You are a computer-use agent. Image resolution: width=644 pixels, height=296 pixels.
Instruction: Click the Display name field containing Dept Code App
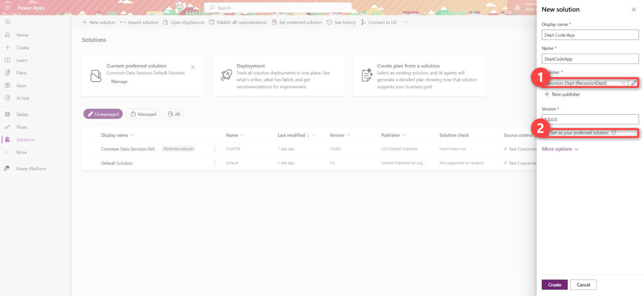pyautogui.click(x=590, y=35)
